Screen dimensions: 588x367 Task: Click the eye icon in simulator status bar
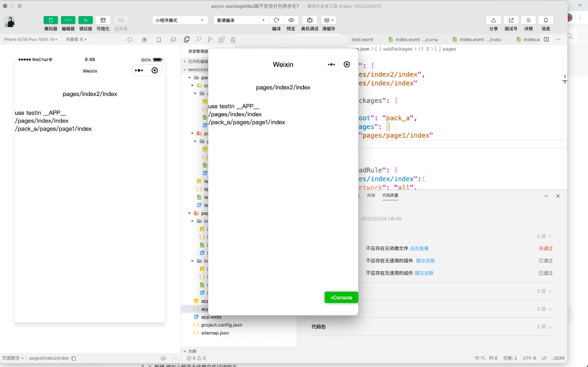coord(163,358)
